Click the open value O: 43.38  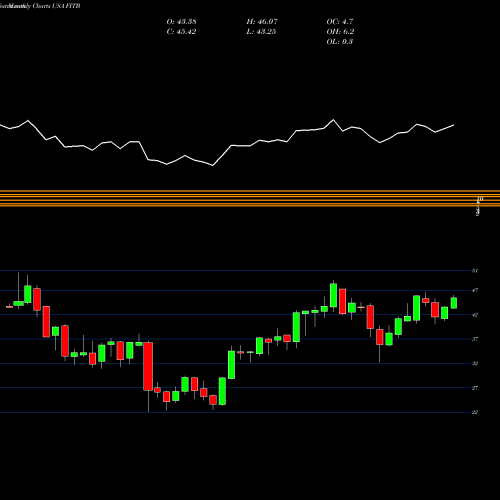click(181, 22)
